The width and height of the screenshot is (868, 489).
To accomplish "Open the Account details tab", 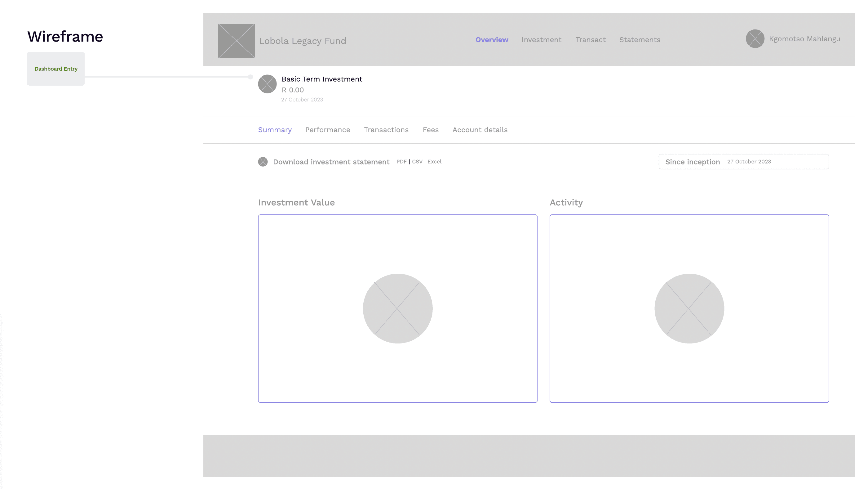I will 480,130.
